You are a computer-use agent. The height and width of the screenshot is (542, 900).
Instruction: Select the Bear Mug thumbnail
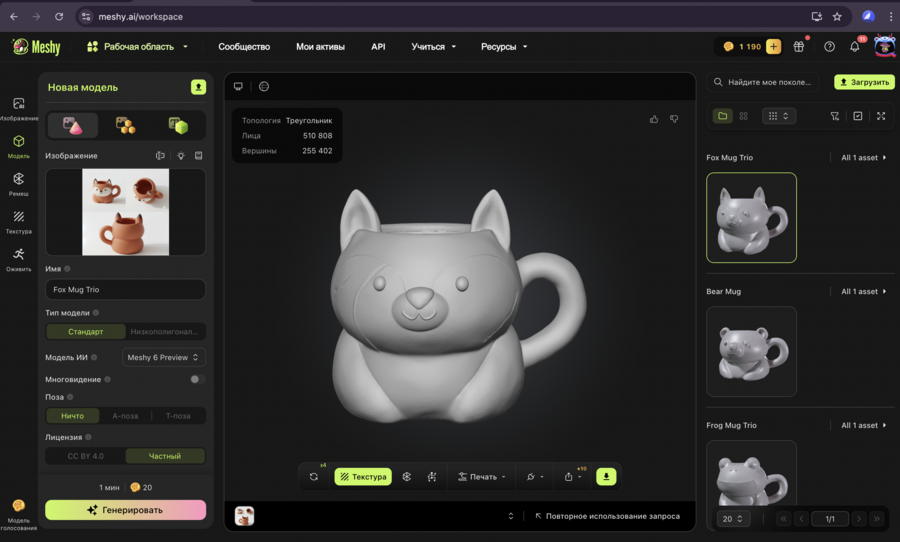(x=751, y=351)
